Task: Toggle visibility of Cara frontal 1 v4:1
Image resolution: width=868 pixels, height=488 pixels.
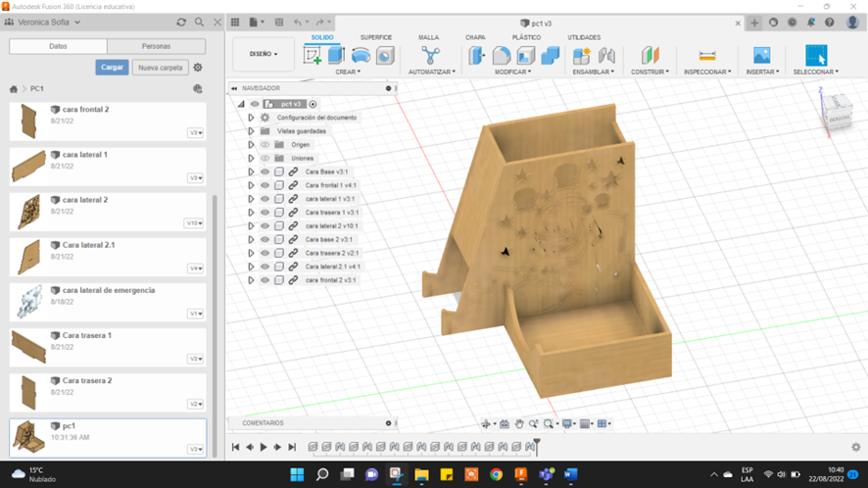Action: coord(265,185)
